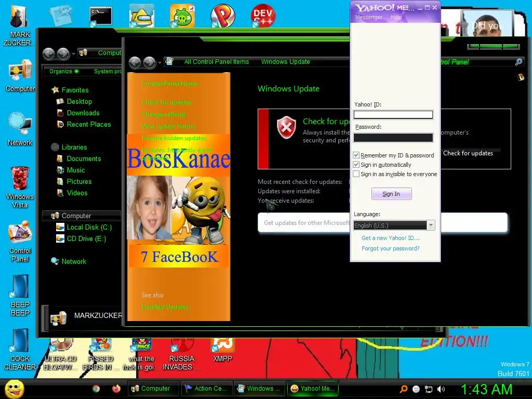
Task: Launch Chrome from the taskbar
Action: pyautogui.click(x=96, y=389)
